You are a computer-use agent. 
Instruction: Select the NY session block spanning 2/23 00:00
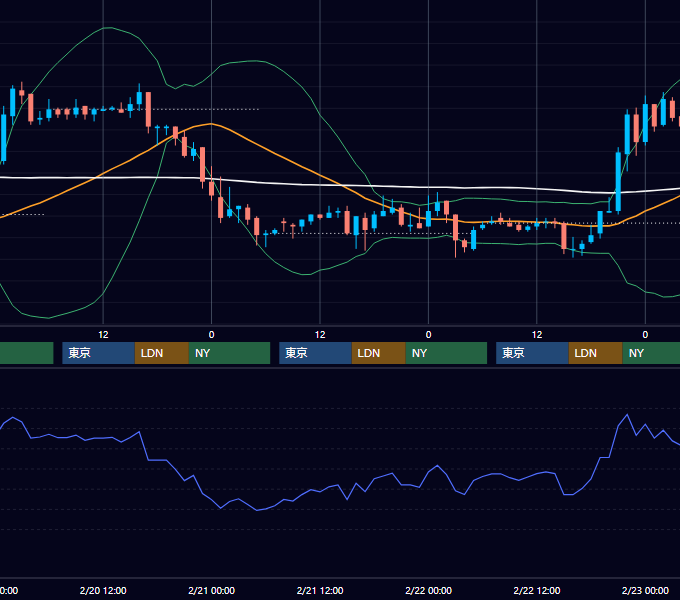coord(651,353)
